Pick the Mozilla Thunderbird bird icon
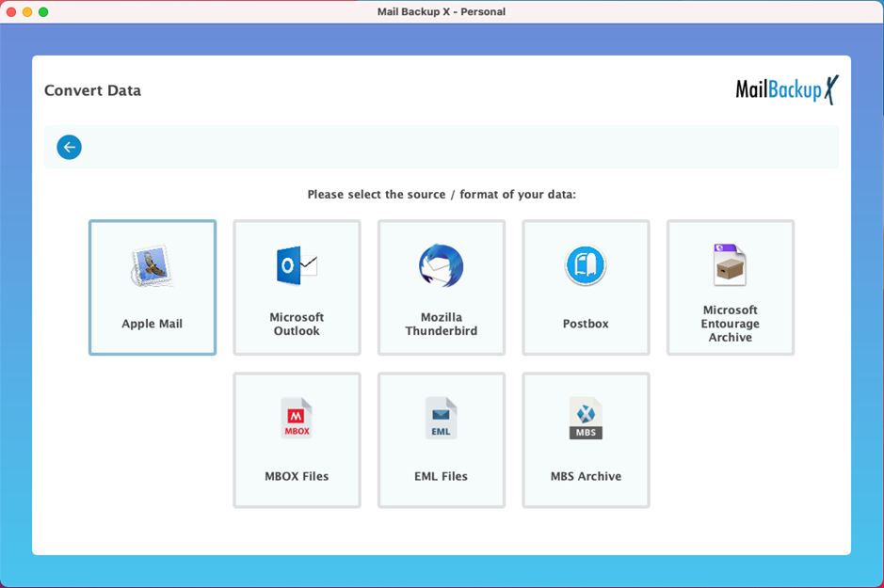 (441, 265)
